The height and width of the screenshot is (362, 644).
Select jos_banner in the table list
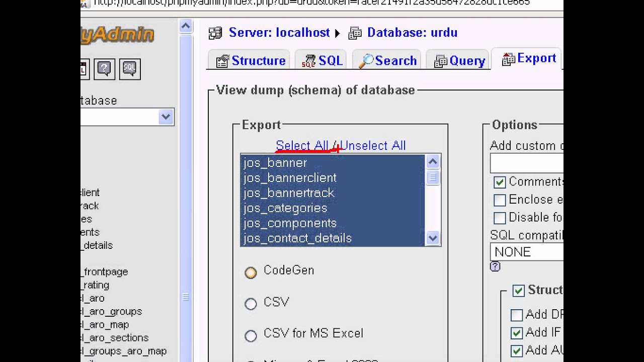click(333, 163)
